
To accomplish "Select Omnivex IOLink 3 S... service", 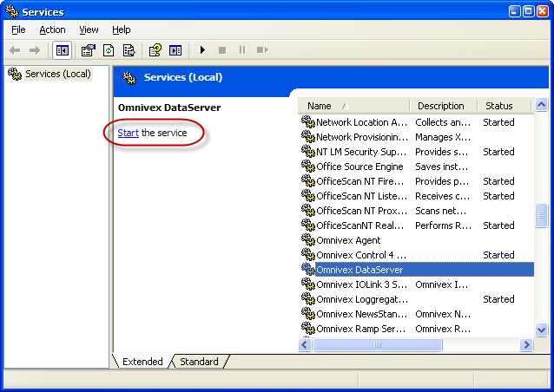I will (361, 284).
